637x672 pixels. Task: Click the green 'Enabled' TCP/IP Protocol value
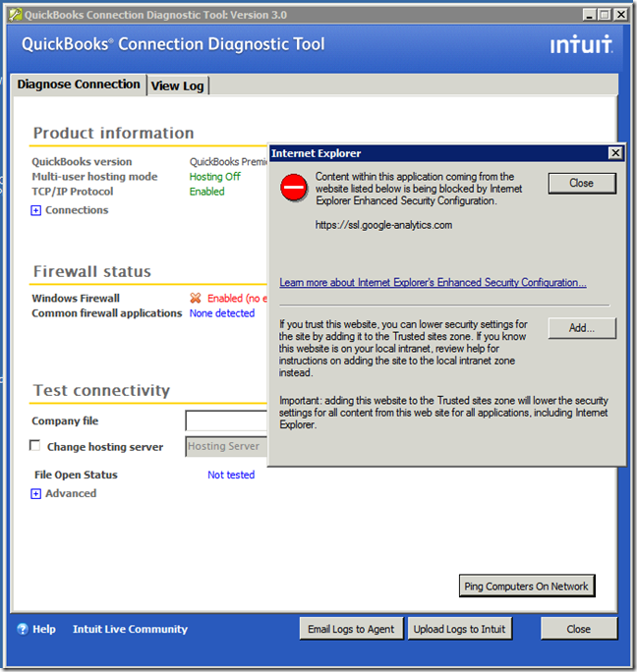pyautogui.click(x=206, y=192)
